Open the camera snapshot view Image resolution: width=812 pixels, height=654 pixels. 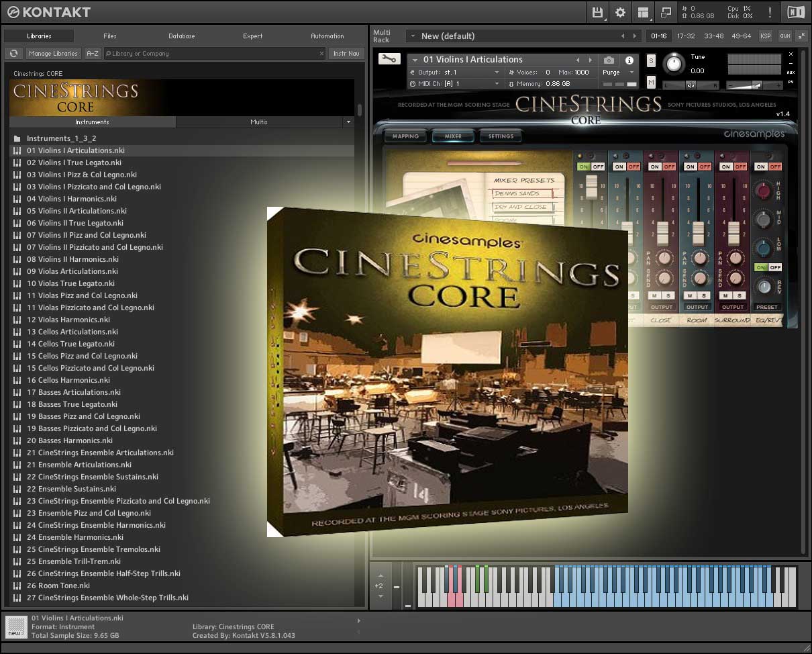point(609,60)
